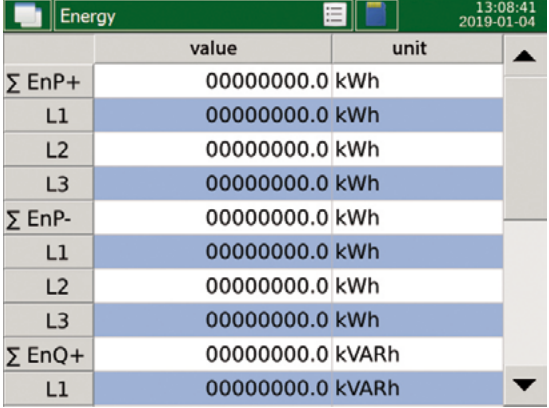Click the vertical scrollbar thumb
Screen dimensions: 549x408
[x=525, y=148]
